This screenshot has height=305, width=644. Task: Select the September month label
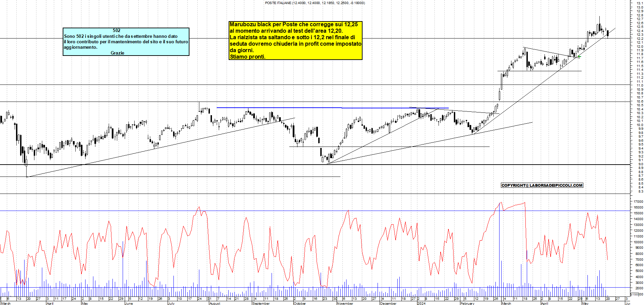pos(261,303)
